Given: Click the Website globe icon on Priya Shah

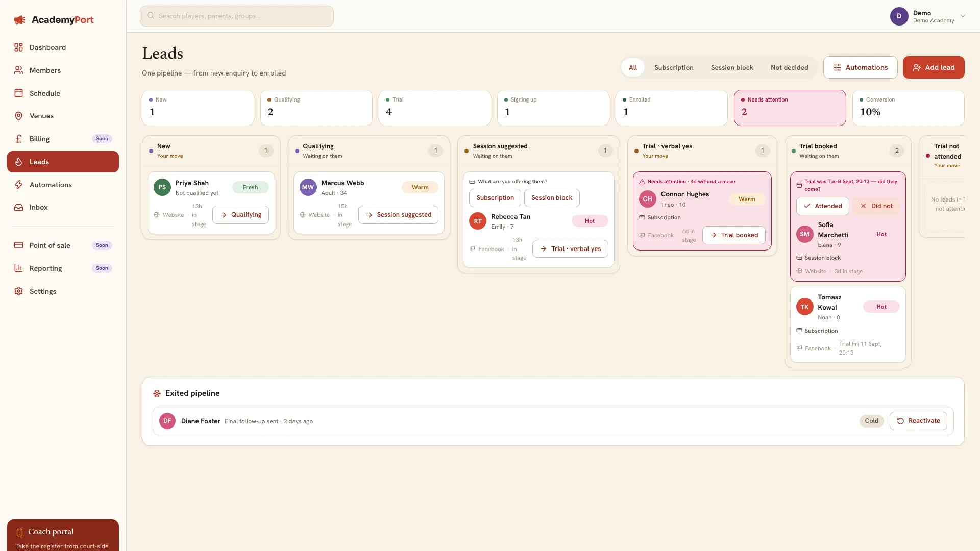Looking at the screenshot, I should [157, 215].
